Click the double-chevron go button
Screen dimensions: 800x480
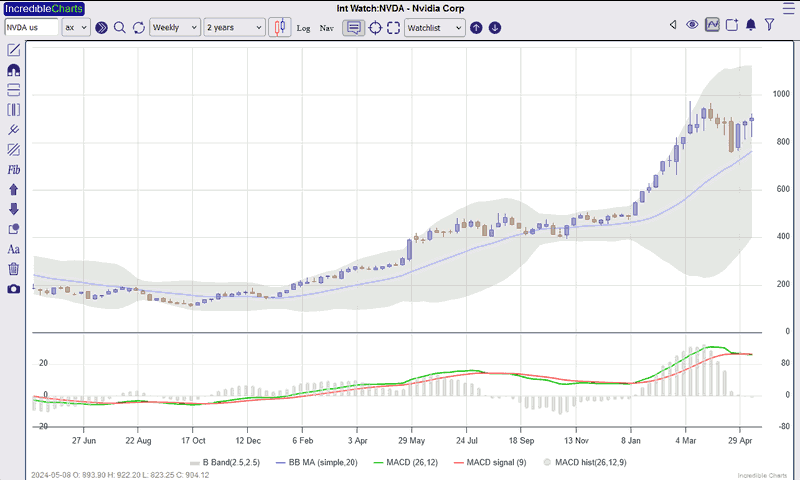click(102, 28)
